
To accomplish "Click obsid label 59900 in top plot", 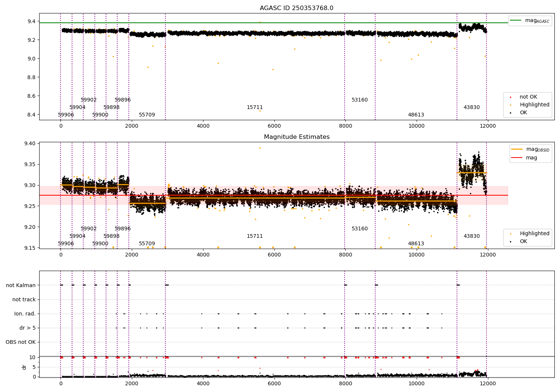I will tap(100, 115).
